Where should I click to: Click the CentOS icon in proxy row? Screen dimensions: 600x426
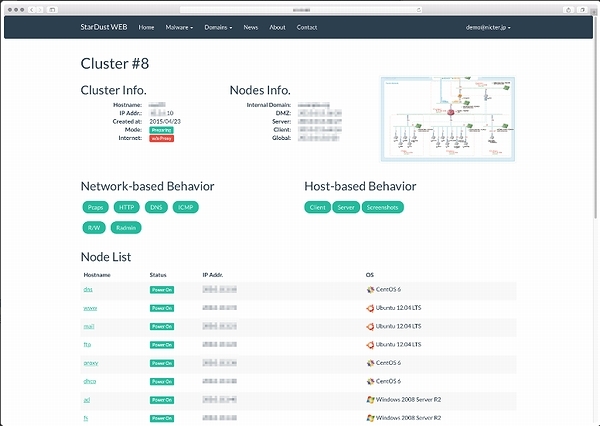pos(371,362)
